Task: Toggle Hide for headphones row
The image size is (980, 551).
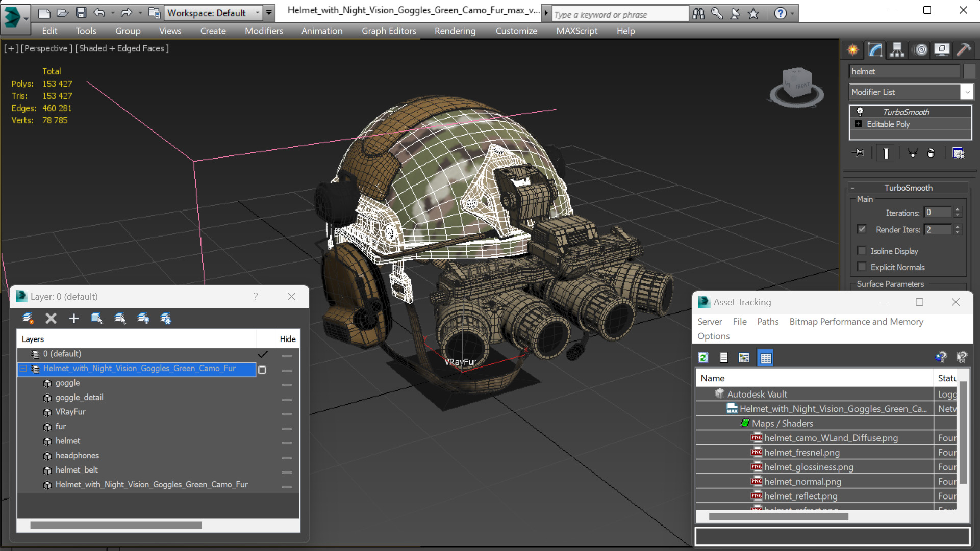Action: coord(287,457)
